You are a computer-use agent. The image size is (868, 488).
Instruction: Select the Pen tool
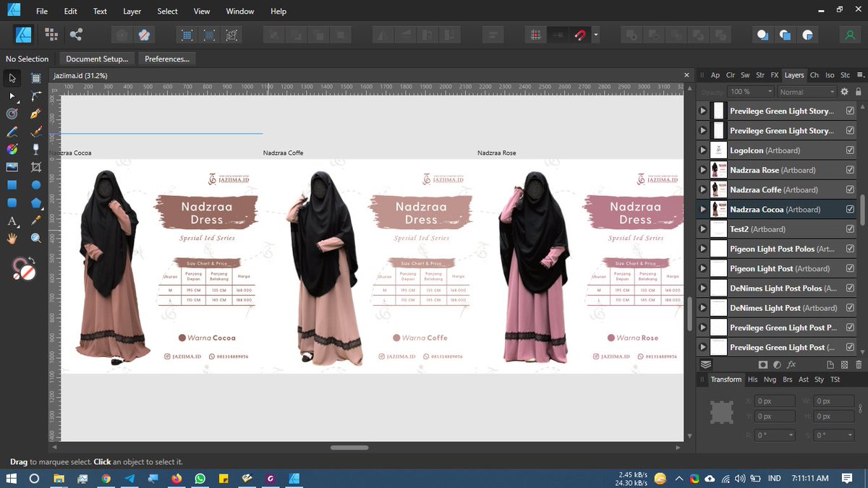coord(36,114)
